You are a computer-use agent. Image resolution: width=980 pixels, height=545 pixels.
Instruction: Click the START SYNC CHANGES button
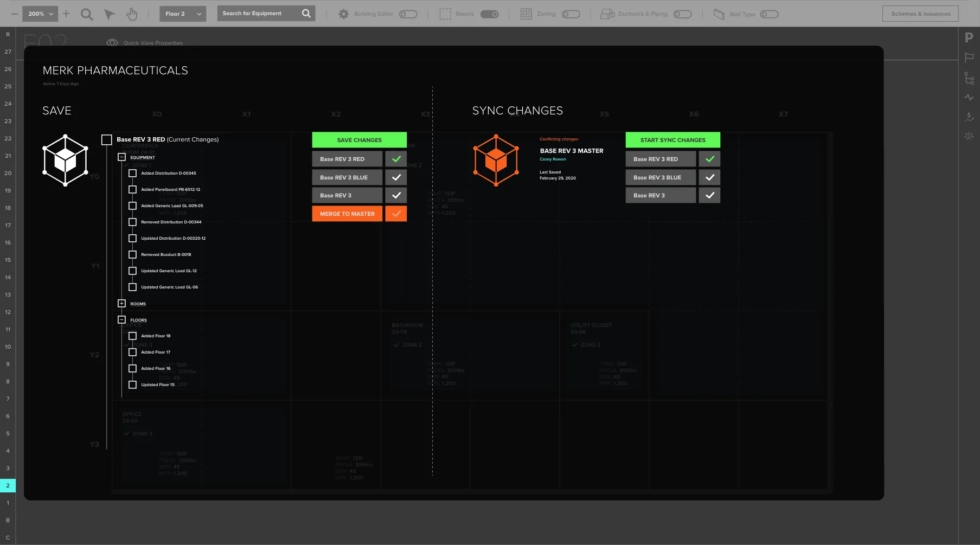click(673, 140)
